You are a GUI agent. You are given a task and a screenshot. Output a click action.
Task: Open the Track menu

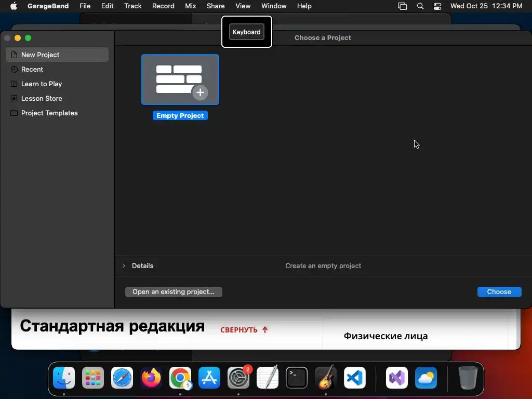132,6
